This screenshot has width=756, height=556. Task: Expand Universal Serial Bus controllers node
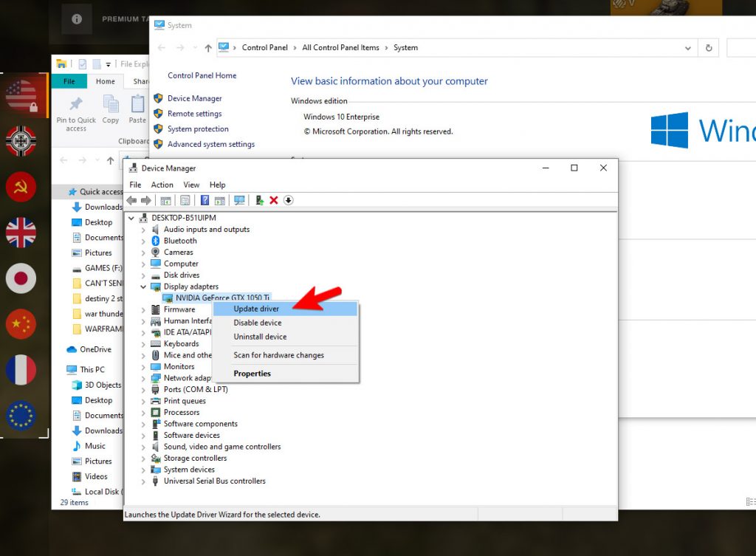(x=143, y=481)
